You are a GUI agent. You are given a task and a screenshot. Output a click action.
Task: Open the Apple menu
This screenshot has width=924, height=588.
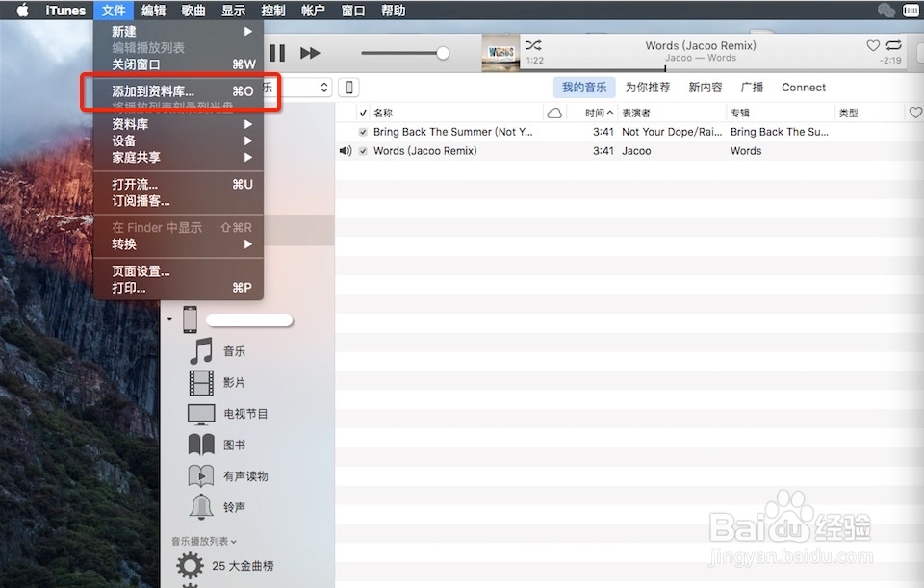click(22, 10)
